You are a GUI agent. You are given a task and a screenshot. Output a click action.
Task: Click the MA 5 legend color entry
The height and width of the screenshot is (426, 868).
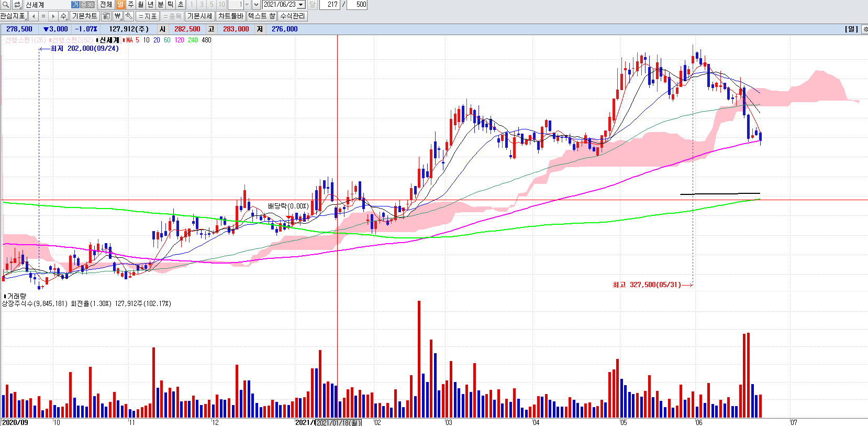pos(131,40)
